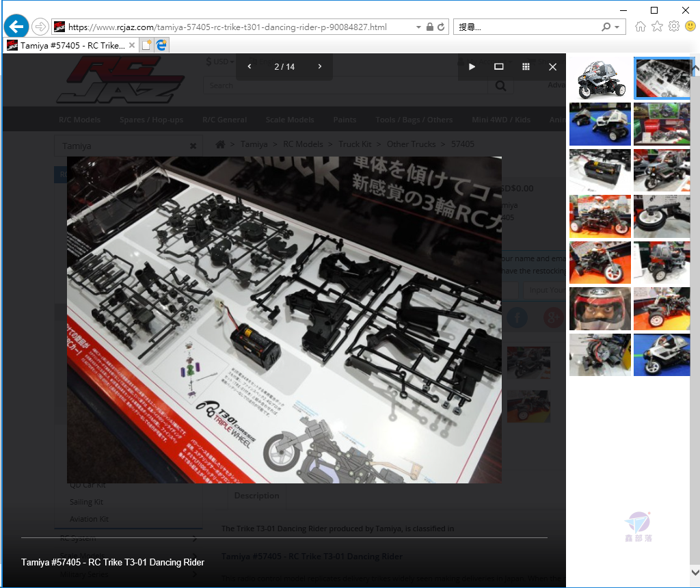The height and width of the screenshot is (588, 700).
Task: Open the search provider dropdown arrow
Action: click(617, 27)
